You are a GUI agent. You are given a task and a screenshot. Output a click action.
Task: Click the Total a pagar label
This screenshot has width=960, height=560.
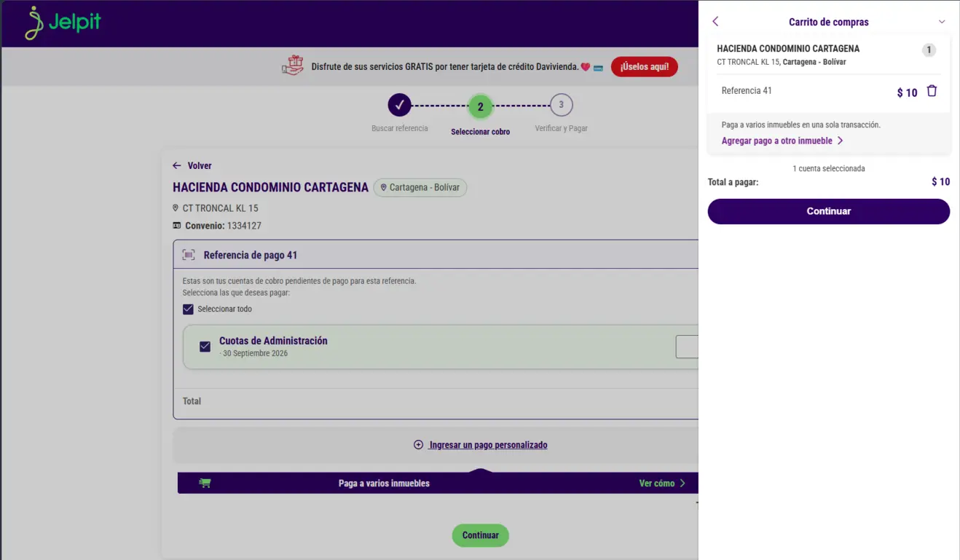coord(733,182)
